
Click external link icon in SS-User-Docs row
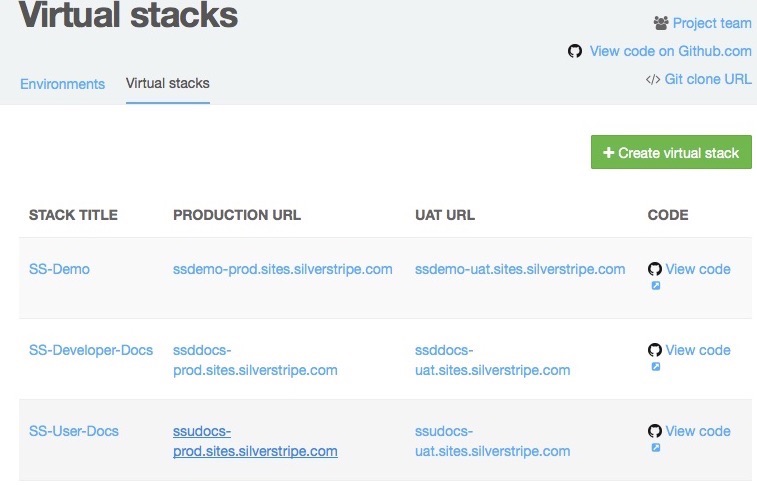656,448
